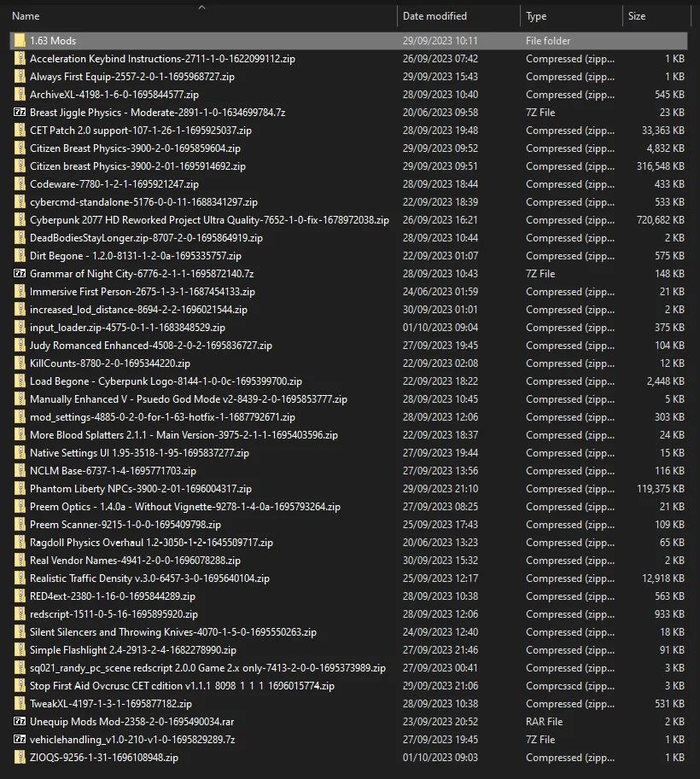Select Load Begone - Cyberpunk Logo zip

[166, 381]
